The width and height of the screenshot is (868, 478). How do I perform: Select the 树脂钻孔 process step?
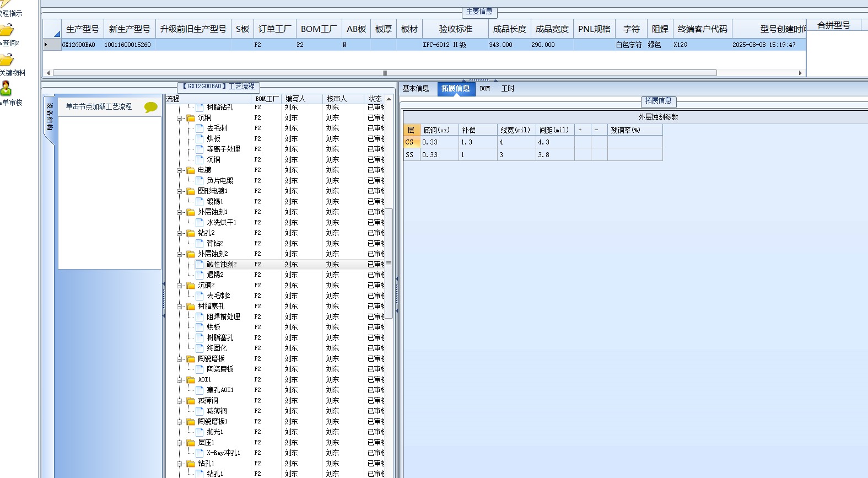(x=220, y=108)
